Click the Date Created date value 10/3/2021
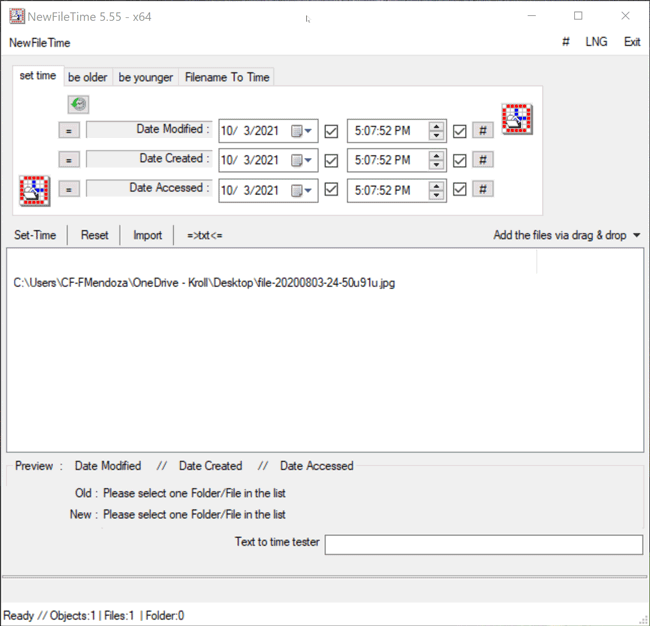The width and height of the screenshot is (650, 626). (250, 160)
